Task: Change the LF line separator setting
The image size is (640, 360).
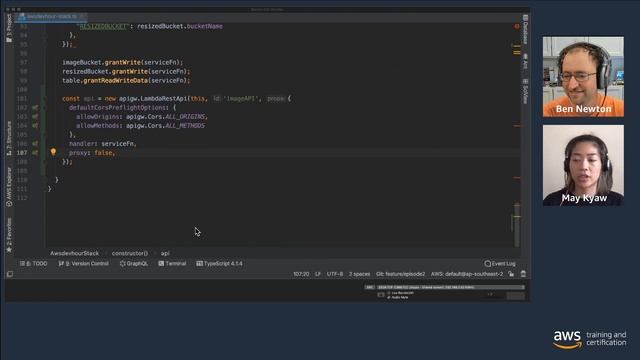Action: (318, 274)
